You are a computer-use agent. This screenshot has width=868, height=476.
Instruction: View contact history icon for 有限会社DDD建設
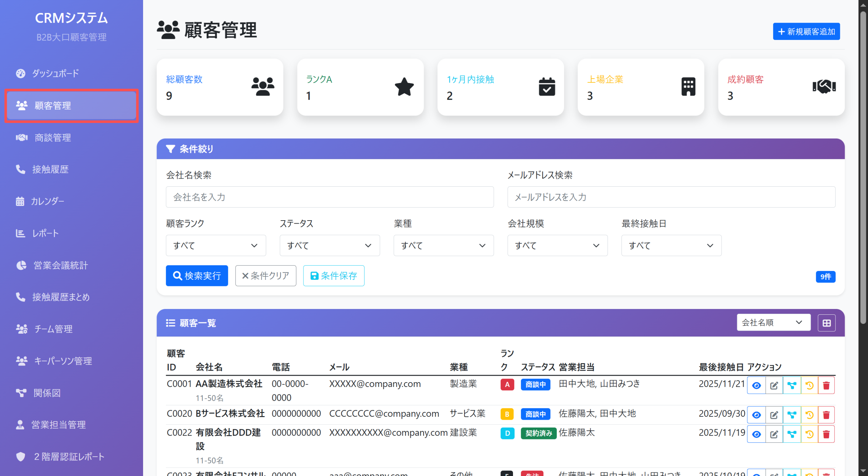tap(809, 434)
